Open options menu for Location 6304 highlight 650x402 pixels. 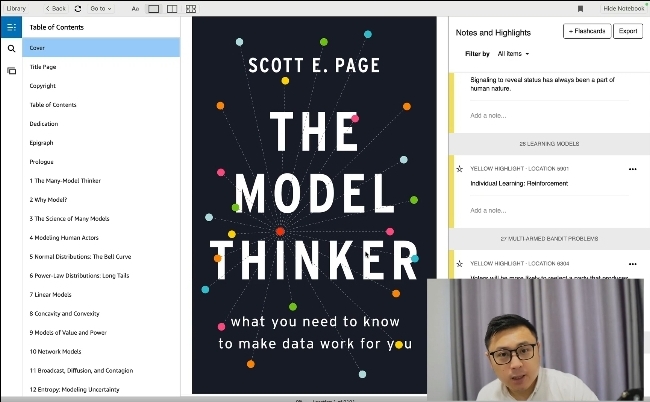coord(633,264)
